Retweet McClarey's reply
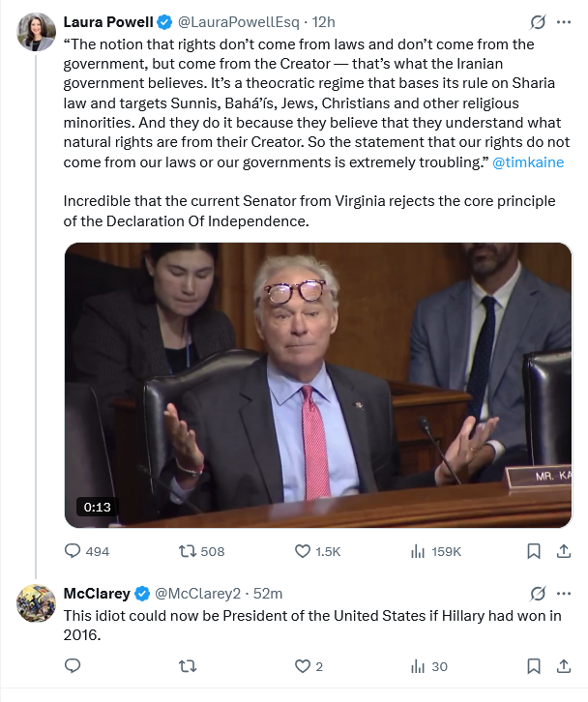Viewport: 588px width, 702px height. coord(188,666)
